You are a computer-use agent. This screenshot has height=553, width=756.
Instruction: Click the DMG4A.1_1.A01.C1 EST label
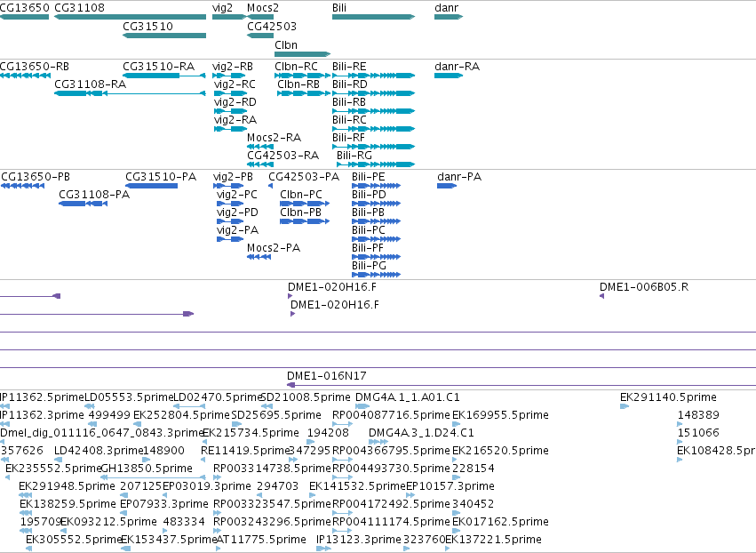tap(408, 397)
